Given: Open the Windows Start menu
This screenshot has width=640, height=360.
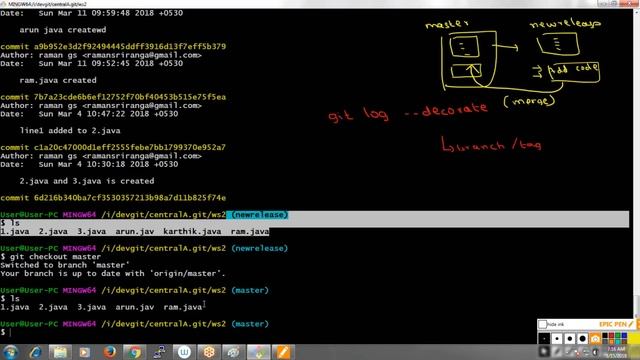Looking at the screenshot, I should (11, 352).
